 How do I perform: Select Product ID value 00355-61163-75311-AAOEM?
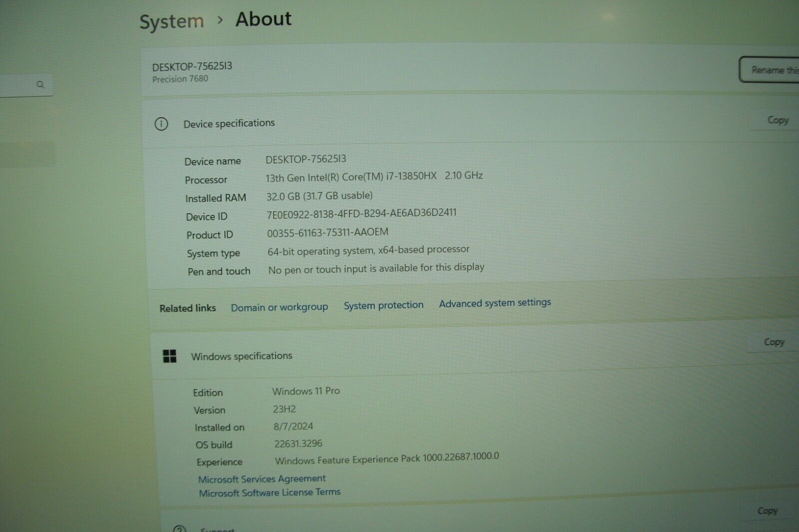328,233
